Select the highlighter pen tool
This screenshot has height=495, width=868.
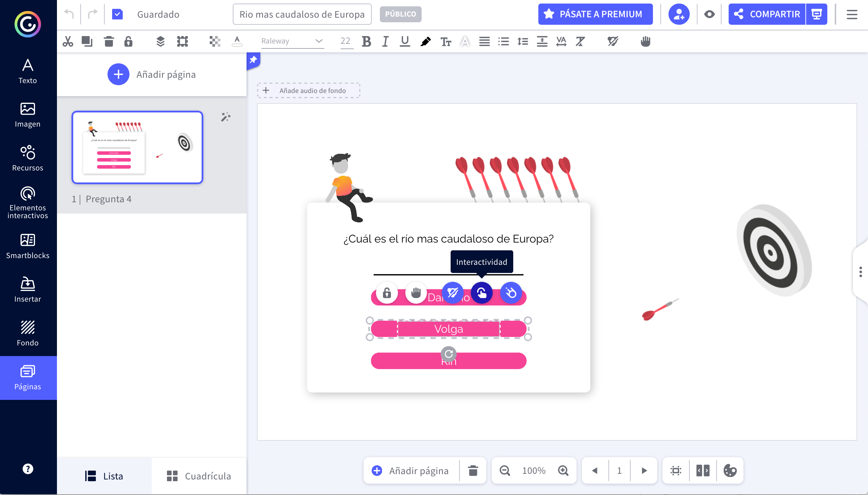(x=426, y=41)
